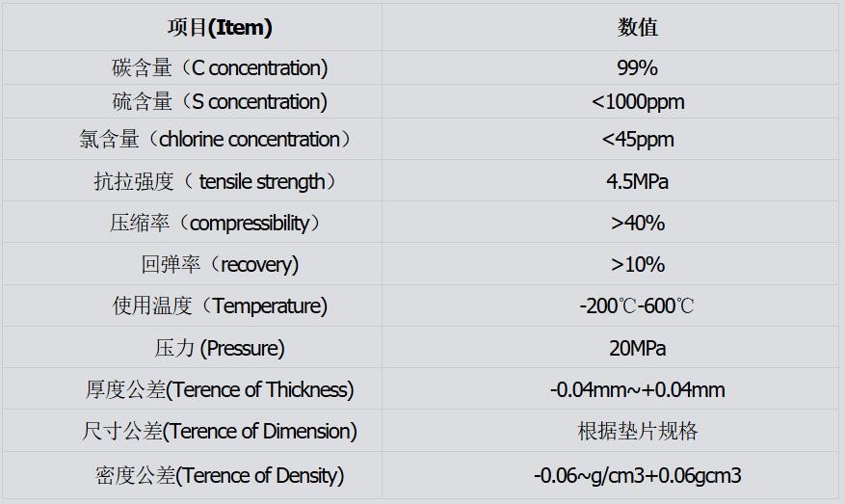Click the >10% value cell
Image resolution: width=845 pixels, height=504 pixels.
click(637, 264)
